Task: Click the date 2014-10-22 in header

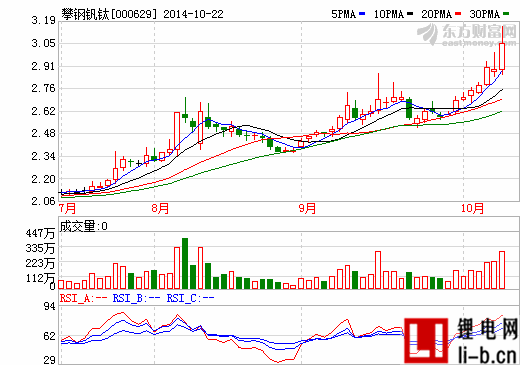Action: point(193,14)
